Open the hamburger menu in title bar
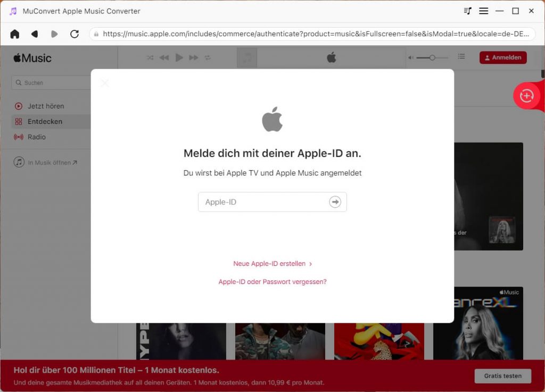Screen dimensions: 545x392 click(x=483, y=11)
